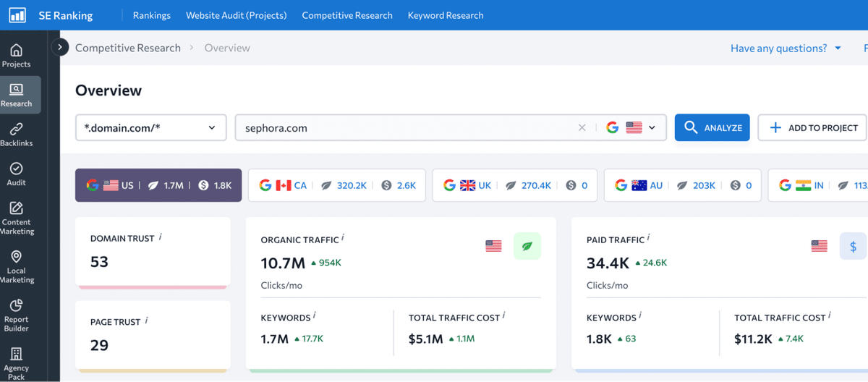Go to Competitive Research breadcrumb
This screenshot has height=382, width=868.
click(x=128, y=48)
